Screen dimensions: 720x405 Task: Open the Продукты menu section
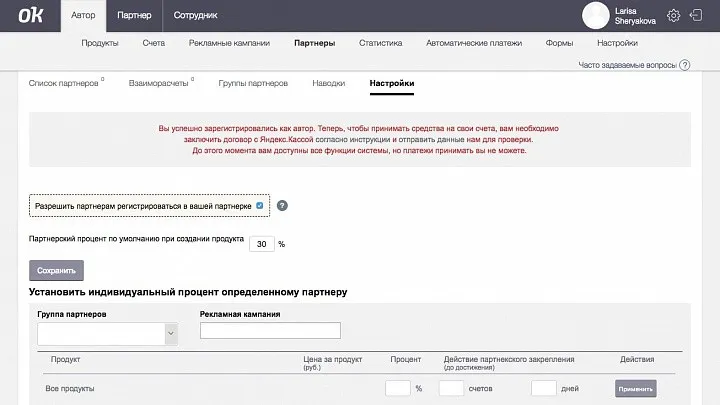(100, 43)
